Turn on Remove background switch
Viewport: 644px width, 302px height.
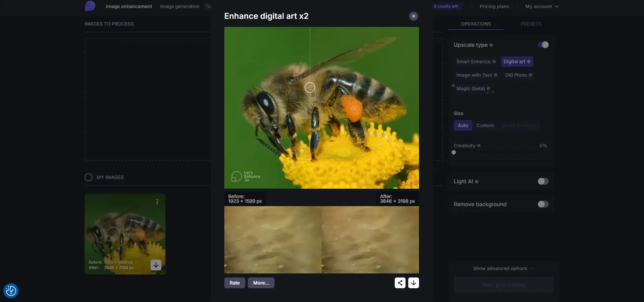[543, 204]
